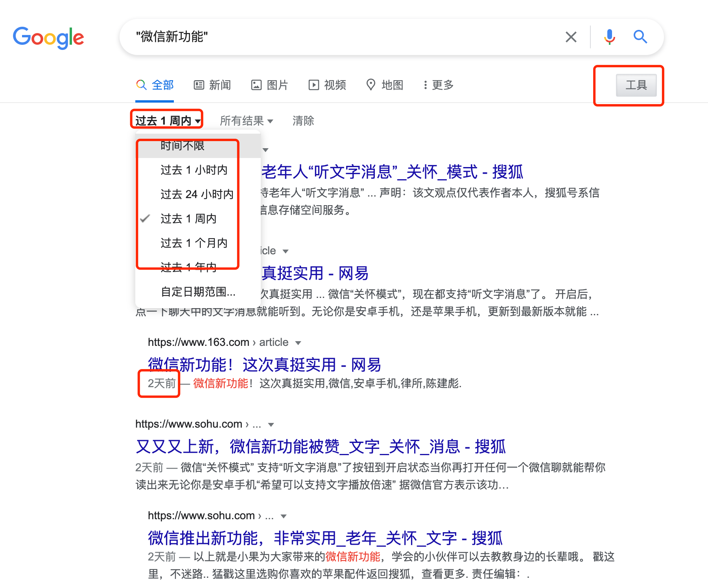Viewport: 708px width, 588px height.
Task: Expand arrow beside the partially hidden "icle" URL
Action: (286, 251)
